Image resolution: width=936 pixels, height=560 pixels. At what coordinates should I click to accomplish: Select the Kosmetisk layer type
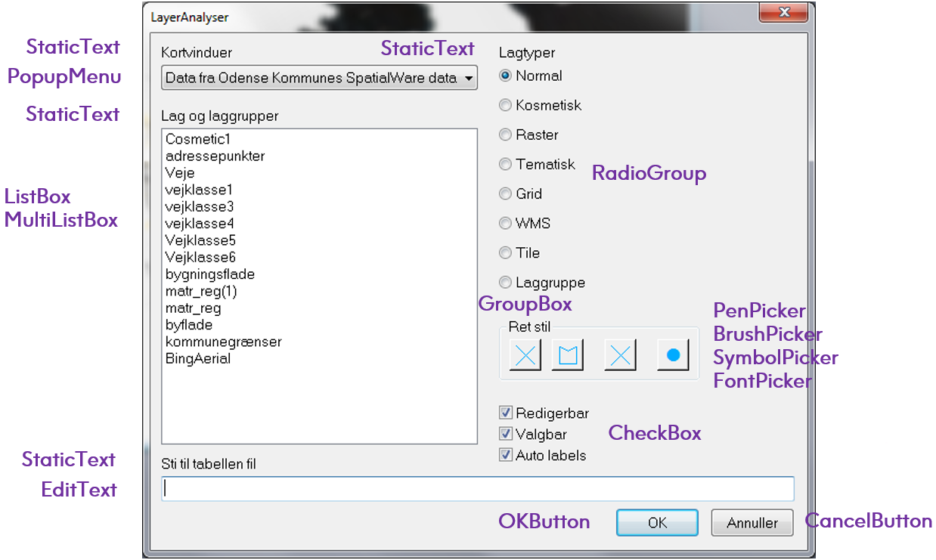click(505, 105)
